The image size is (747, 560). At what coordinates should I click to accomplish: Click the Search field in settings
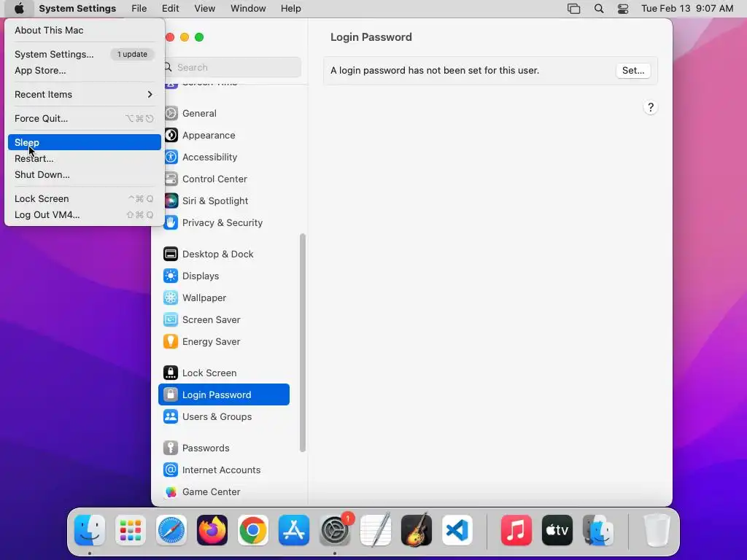(231, 67)
